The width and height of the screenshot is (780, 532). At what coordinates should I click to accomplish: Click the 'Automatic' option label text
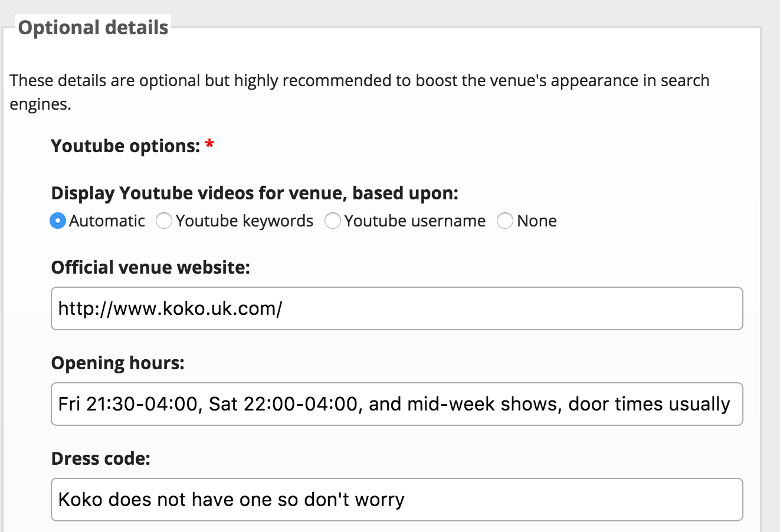coord(107,221)
